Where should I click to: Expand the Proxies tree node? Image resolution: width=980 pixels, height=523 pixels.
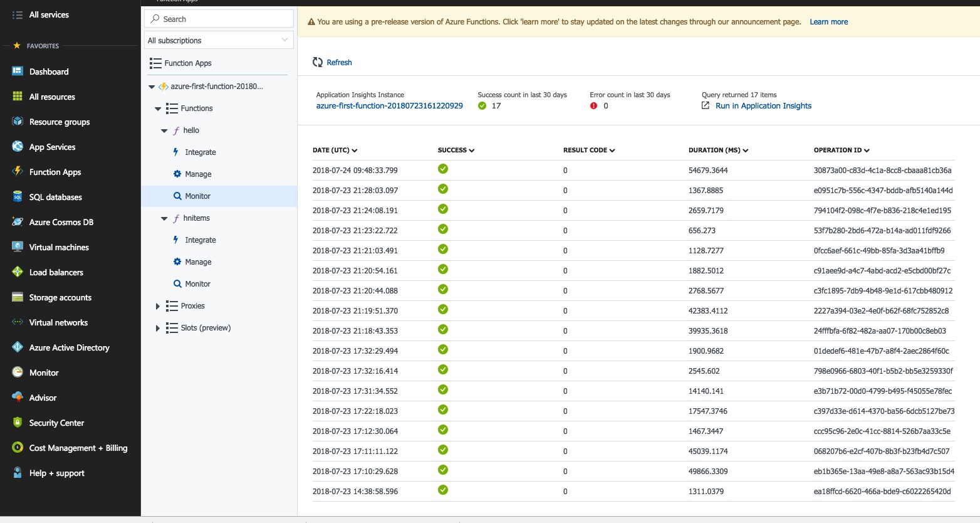(157, 306)
